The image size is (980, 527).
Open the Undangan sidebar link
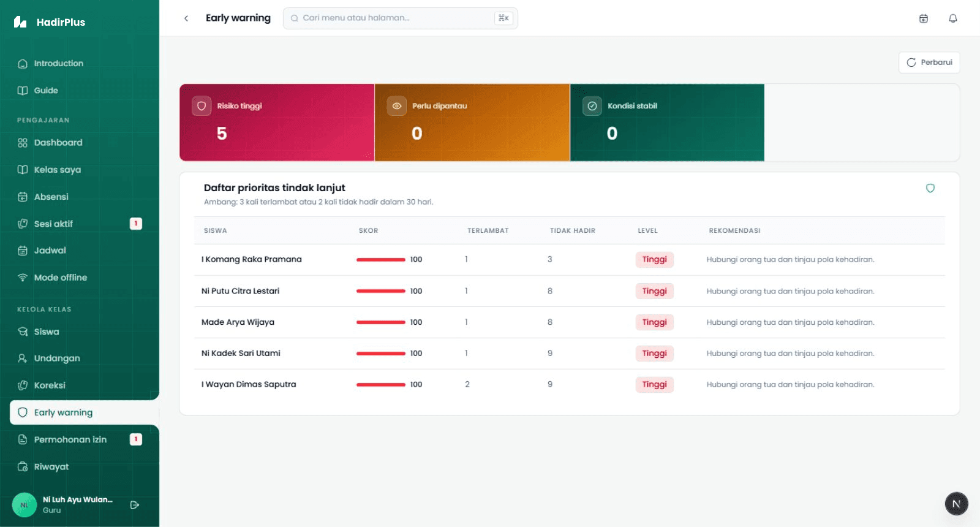(85, 358)
